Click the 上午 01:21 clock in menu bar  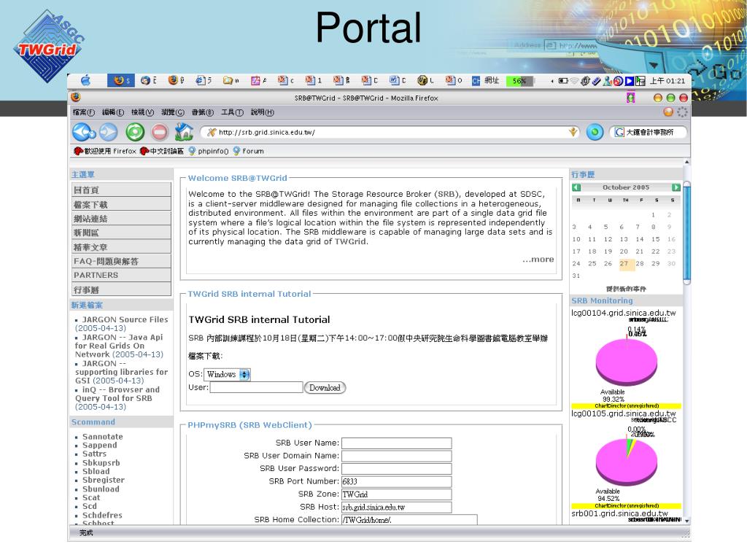[667, 81]
